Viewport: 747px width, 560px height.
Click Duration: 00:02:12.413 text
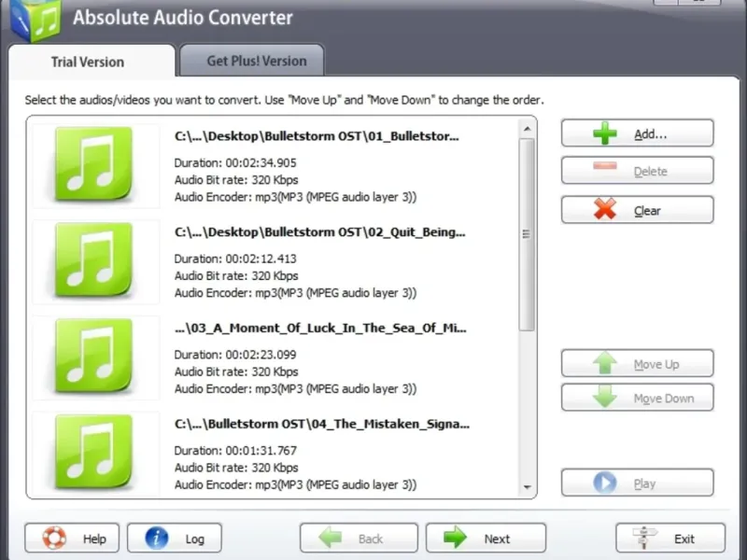(x=235, y=259)
